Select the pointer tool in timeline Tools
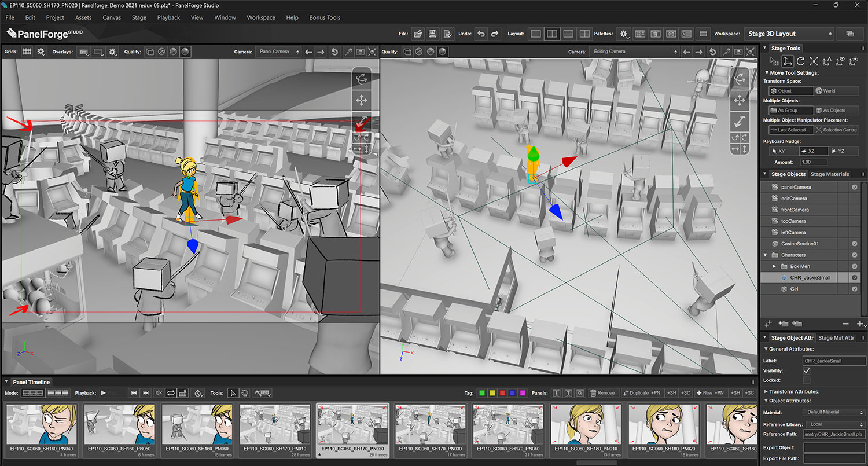 click(233, 393)
